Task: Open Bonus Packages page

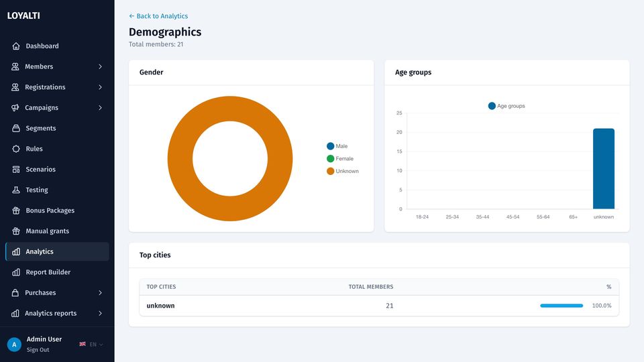Action: pos(57,210)
